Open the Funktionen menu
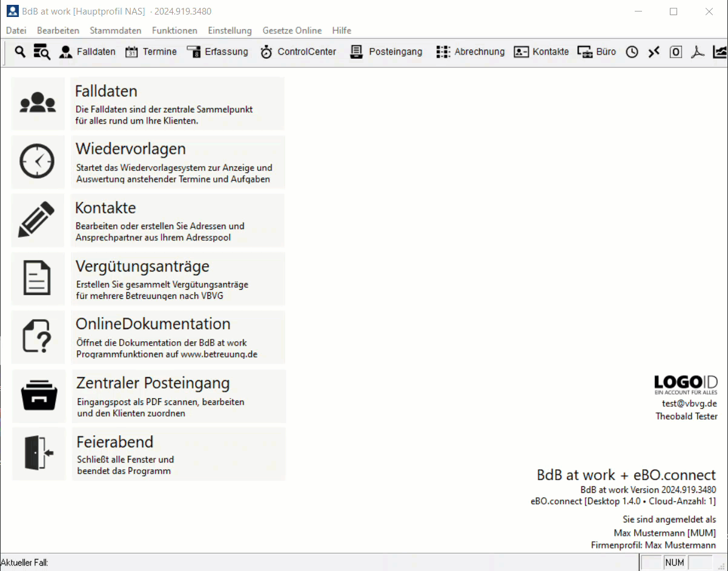 (x=174, y=30)
